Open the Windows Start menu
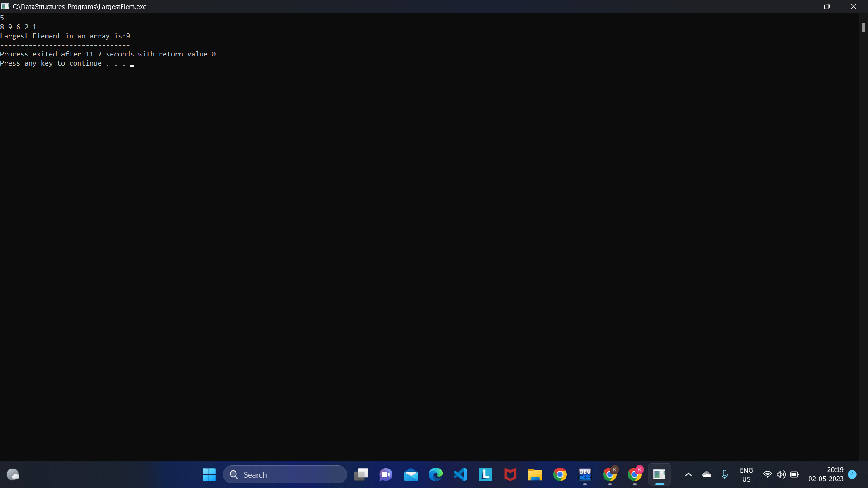 (209, 474)
